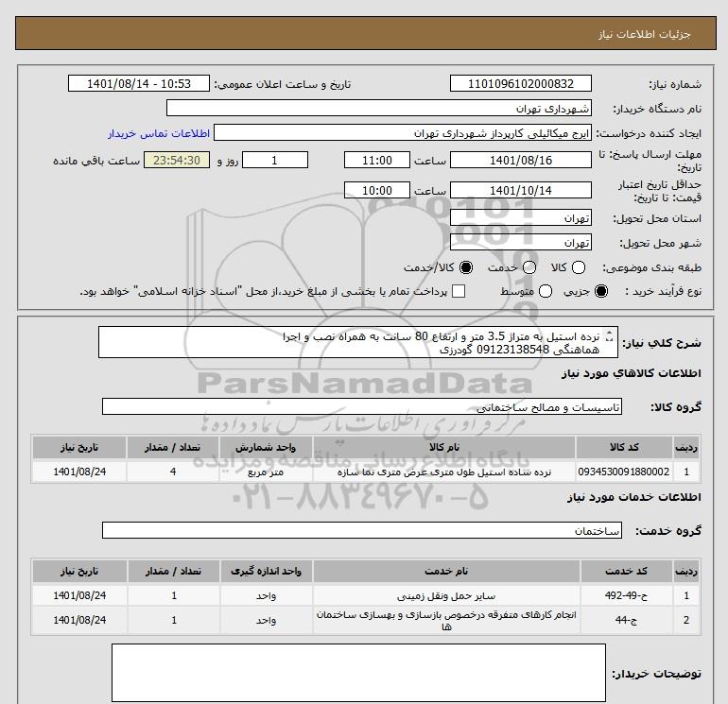Image resolution: width=728 pixels, height=704 pixels.
Task: Click the price validity time 10:00
Action: click(x=377, y=190)
